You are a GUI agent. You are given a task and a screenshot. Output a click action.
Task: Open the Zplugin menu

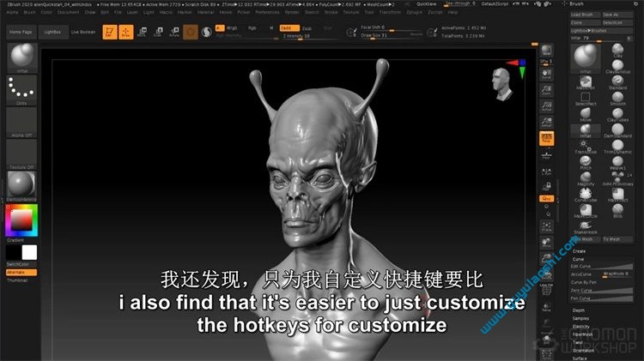[415, 12]
